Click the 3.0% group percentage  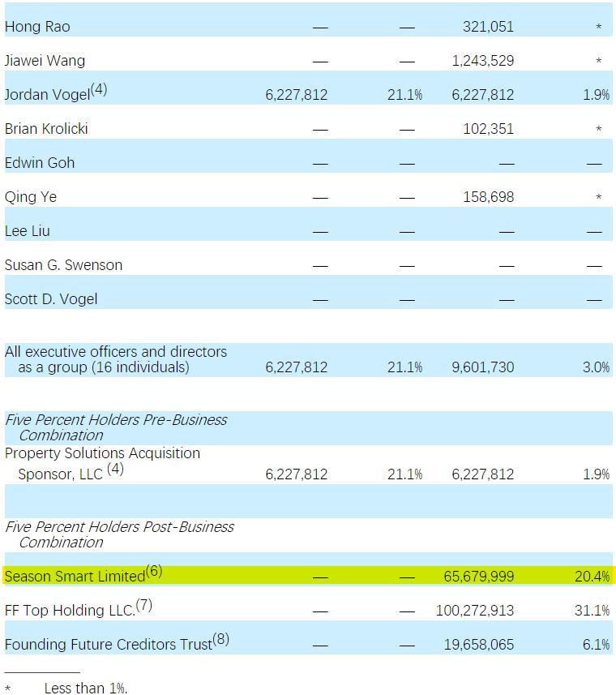click(x=596, y=367)
